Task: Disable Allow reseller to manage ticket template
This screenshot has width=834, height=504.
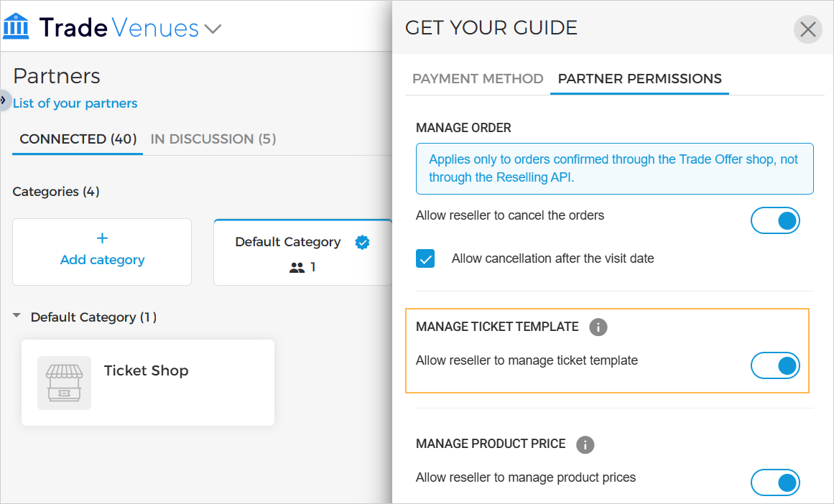Action: point(775,366)
